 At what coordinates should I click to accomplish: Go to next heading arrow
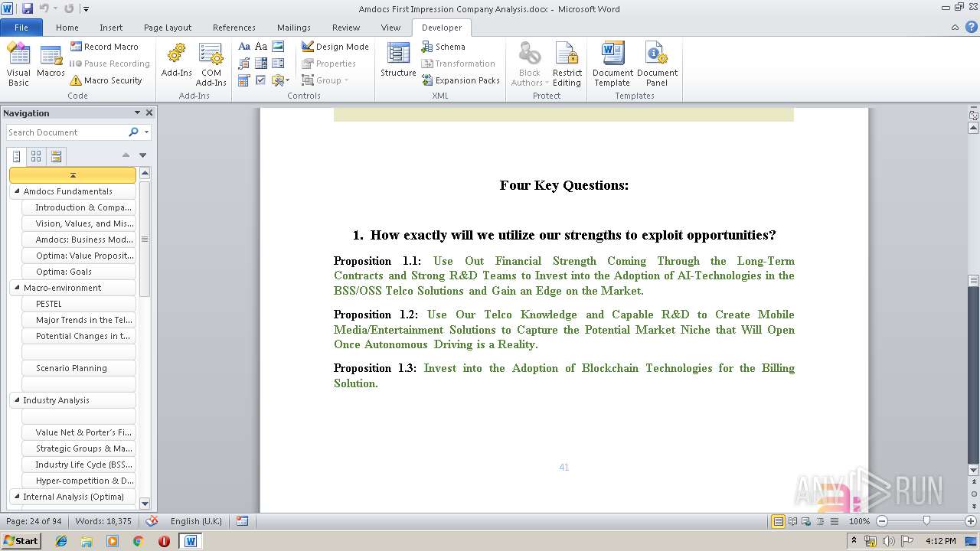coord(142,155)
